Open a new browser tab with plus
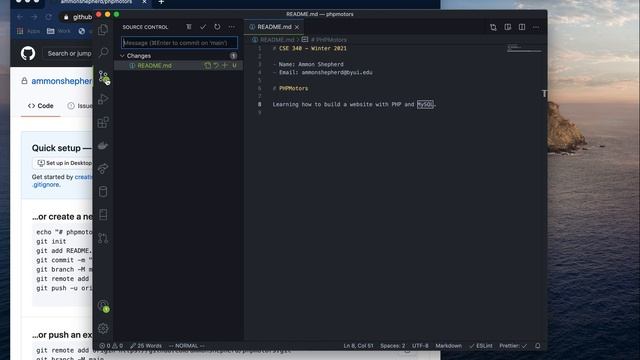 161,2
